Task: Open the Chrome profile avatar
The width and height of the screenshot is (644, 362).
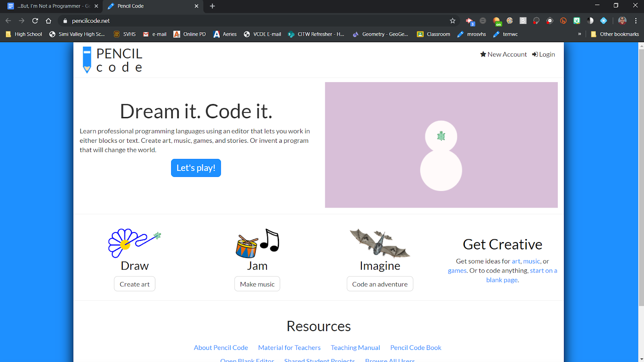Action: pos(622,21)
